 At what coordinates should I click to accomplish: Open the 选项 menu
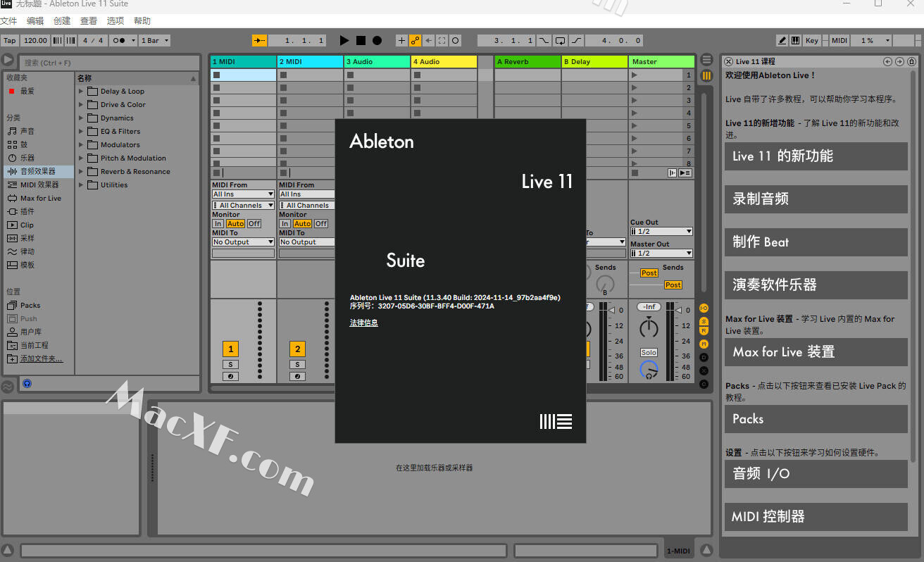[x=115, y=21]
